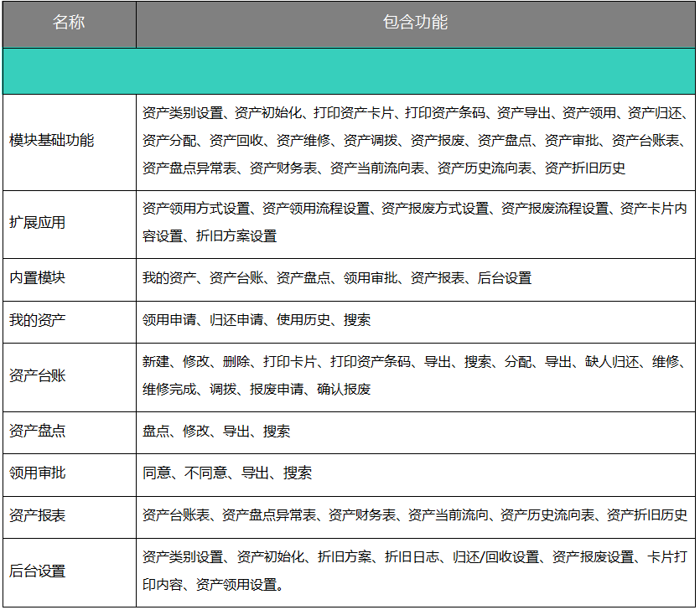The image size is (700, 610).
Task: Click the 折旧方案设置 text in 扩展应用 row
Action: [236, 236]
